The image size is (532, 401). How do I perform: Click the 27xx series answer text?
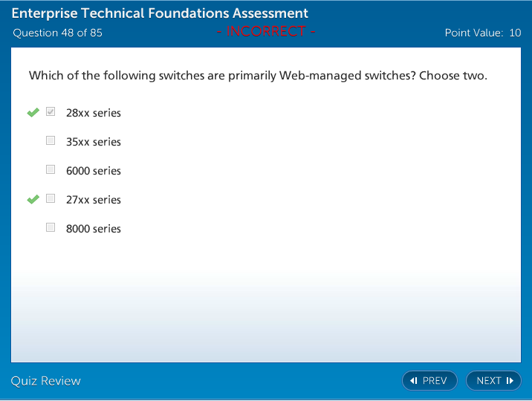click(94, 200)
